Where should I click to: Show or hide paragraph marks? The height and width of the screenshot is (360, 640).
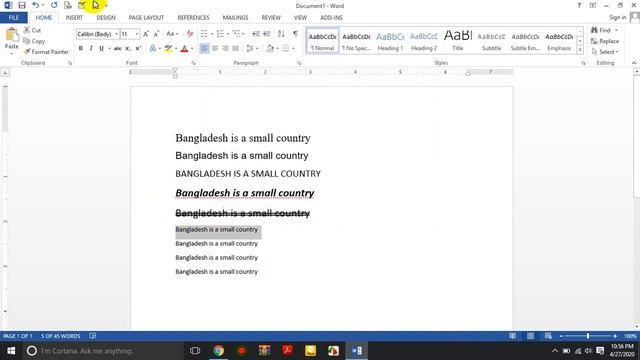(296, 34)
